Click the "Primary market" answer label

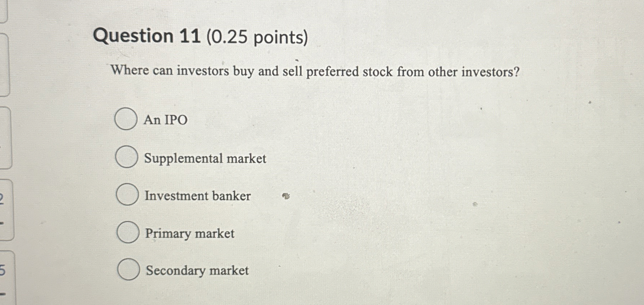[189, 233]
